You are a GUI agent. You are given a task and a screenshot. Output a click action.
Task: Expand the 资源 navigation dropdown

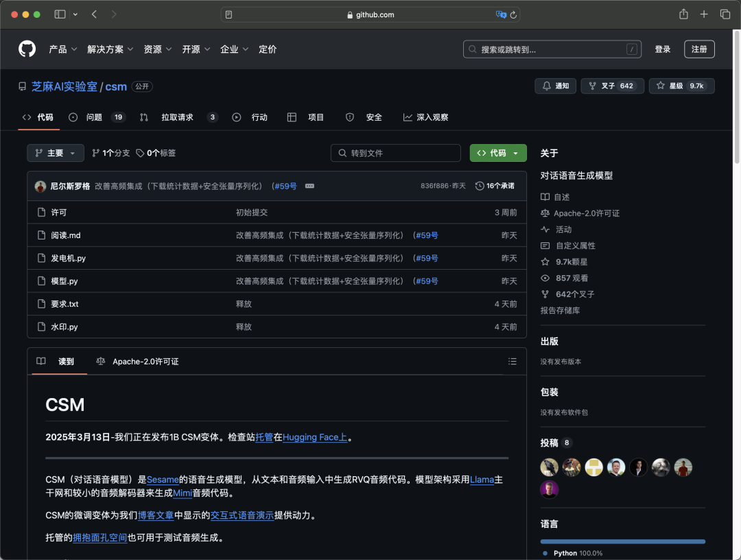click(158, 49)
